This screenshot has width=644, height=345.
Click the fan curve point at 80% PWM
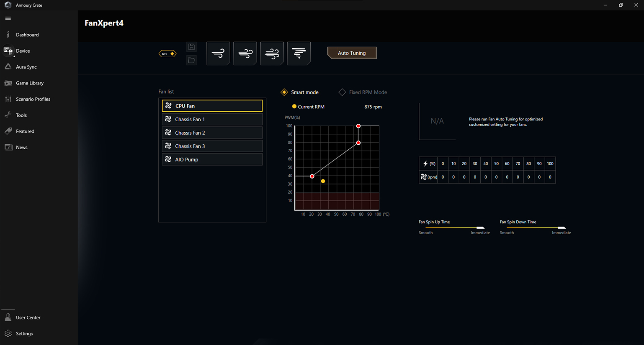coord(358,143)
